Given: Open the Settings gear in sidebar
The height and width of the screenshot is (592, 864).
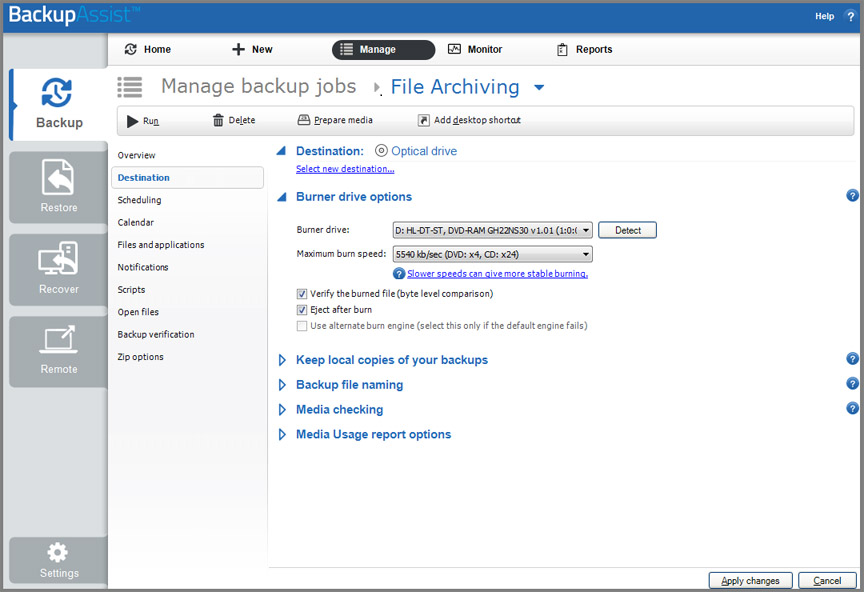Looking at the screenshot, I should coord(59,560).
